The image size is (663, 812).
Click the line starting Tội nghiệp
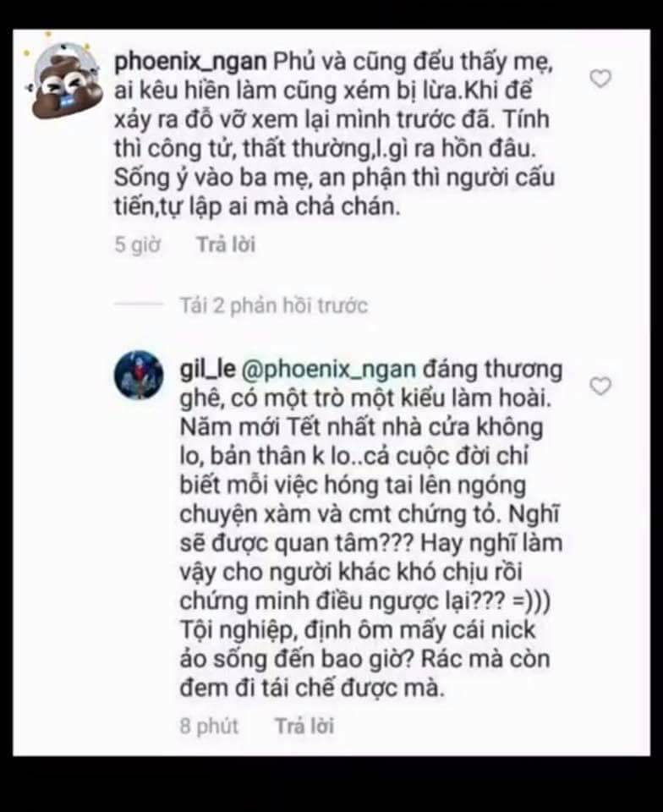point(357,631)
